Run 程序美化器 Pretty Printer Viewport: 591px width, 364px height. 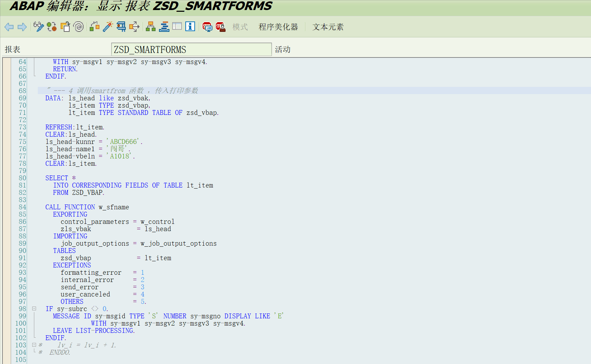278,27
